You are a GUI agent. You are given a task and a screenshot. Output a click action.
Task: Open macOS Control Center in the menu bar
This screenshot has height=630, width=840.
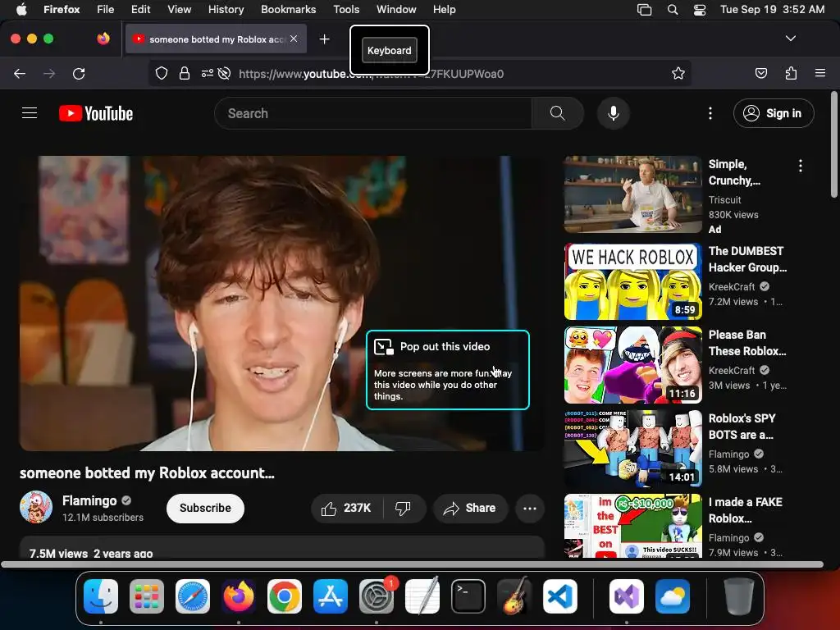(699, 10)
